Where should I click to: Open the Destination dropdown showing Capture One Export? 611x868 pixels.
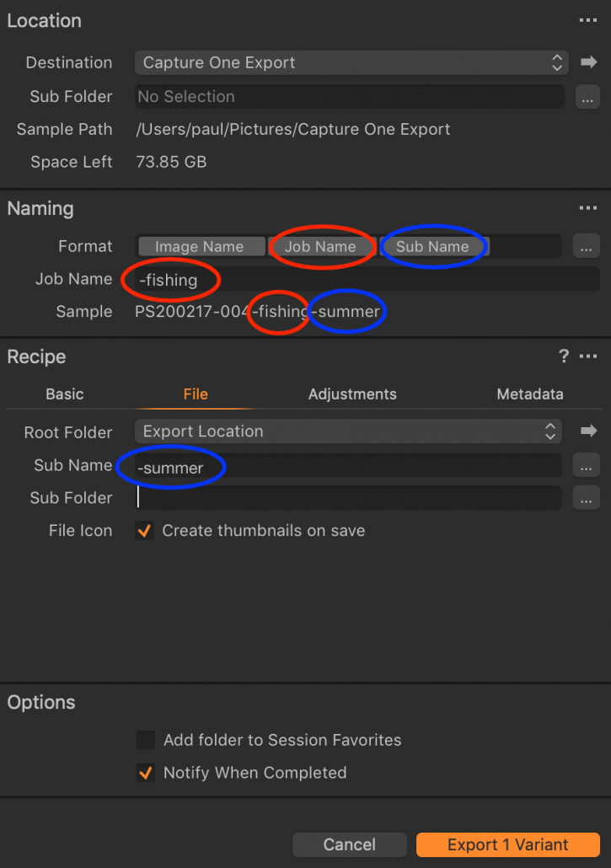point(352,62)
